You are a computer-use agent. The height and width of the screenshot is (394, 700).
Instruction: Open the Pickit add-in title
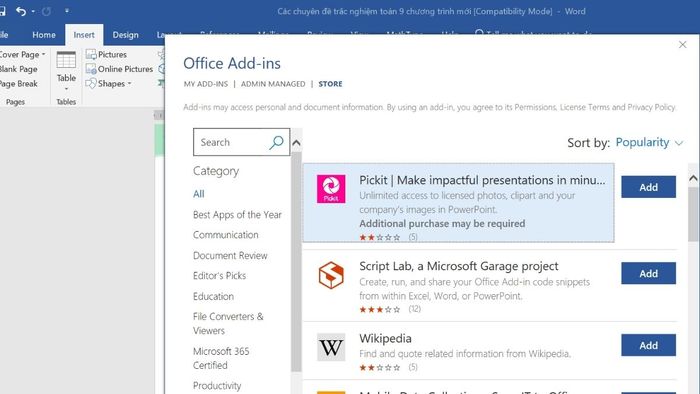coord(482,180)
